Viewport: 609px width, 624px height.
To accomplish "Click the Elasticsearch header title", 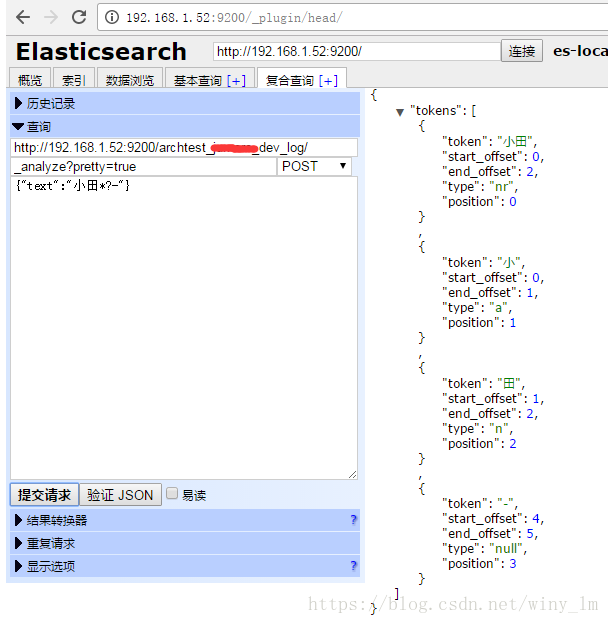I will (101, 52).
